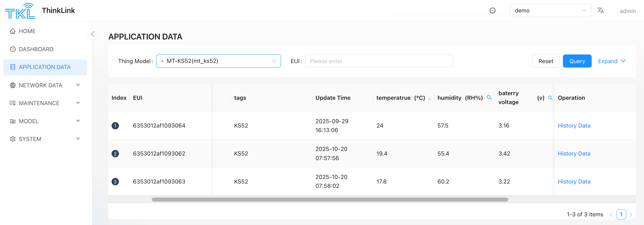This screenshot has width=644, height=225.
Task: Collapse the sidebar with arrow button
Action: (x=93, y=34)
